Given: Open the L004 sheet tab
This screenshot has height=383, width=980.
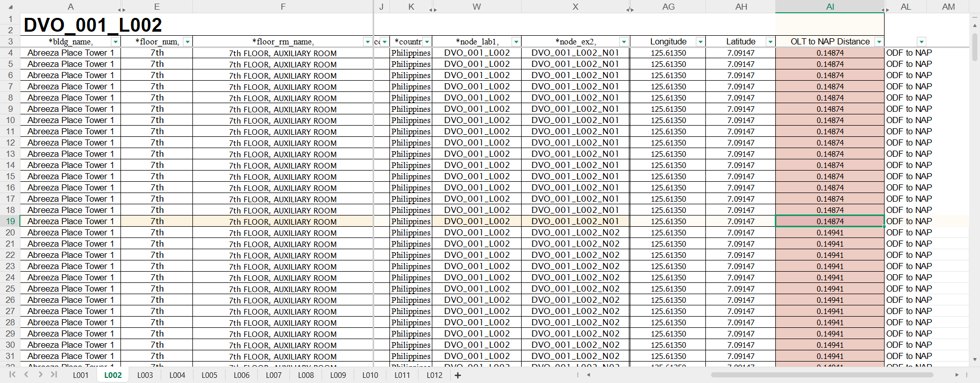Looking at the screenshot, I should click(x=177, y=375).
